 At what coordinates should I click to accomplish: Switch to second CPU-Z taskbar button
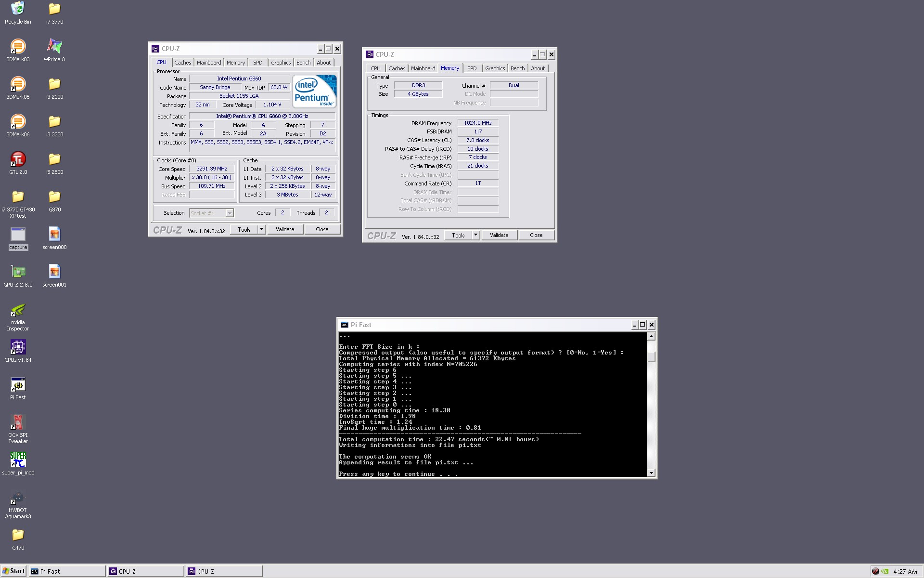coord(224,571)
